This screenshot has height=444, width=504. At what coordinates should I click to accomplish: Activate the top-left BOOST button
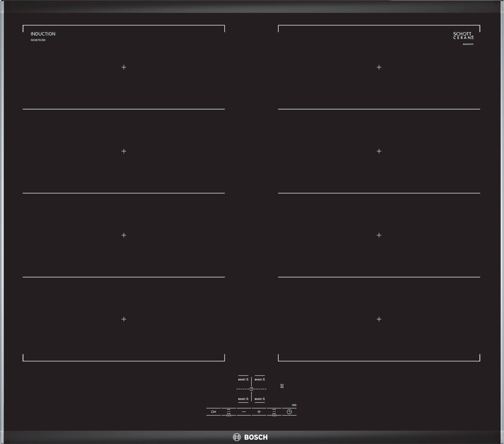point(243,379)
